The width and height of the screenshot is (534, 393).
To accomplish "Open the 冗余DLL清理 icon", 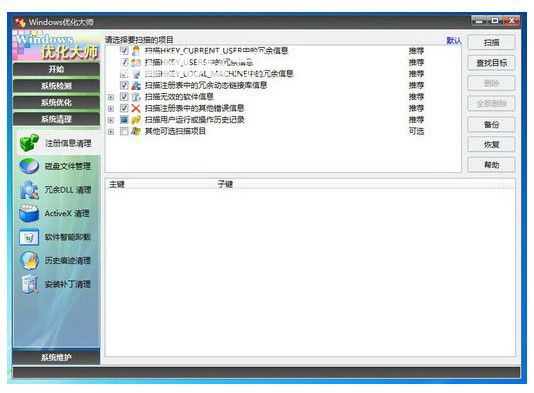I will (29, 190).
